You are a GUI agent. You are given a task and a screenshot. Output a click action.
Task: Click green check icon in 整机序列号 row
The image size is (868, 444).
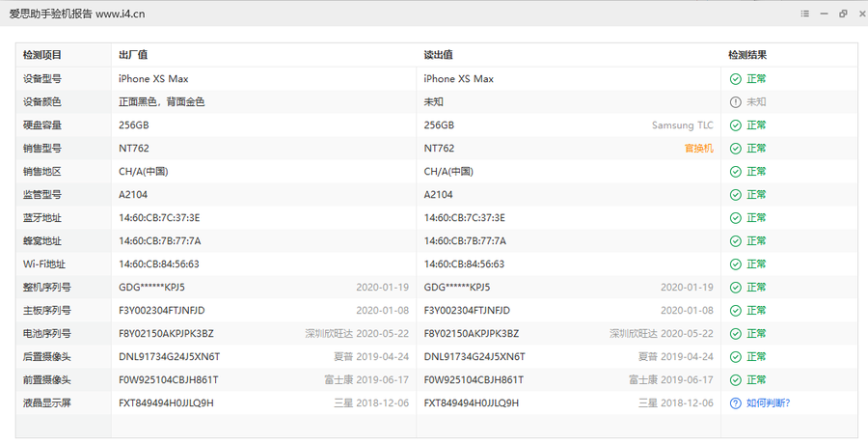point(735,287)
